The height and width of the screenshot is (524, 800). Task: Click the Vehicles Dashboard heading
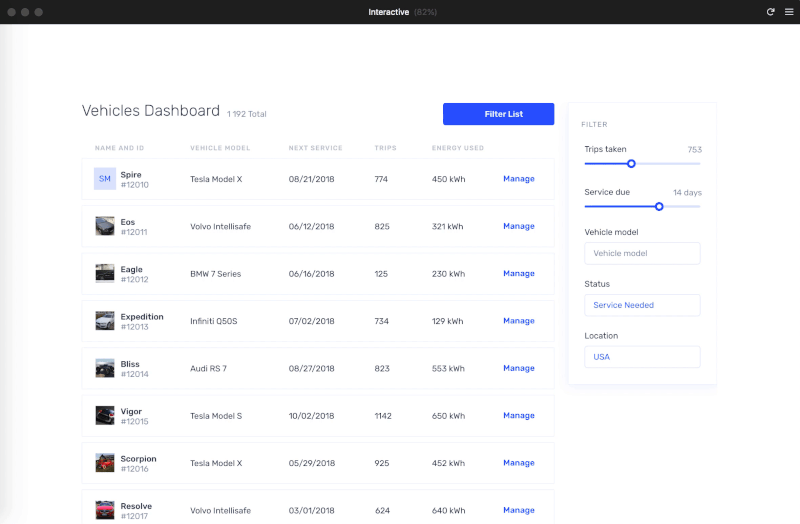pos(151,110)
